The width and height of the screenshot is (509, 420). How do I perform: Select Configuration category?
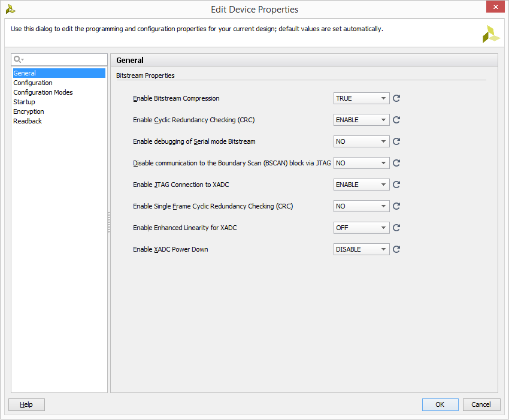pyautogui.click(x=59, y=83)
